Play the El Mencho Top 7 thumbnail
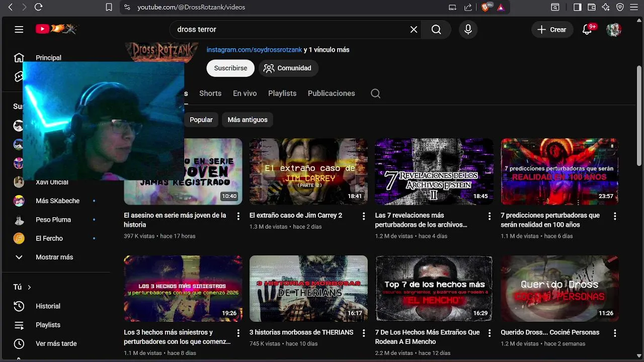 (434, 289)
